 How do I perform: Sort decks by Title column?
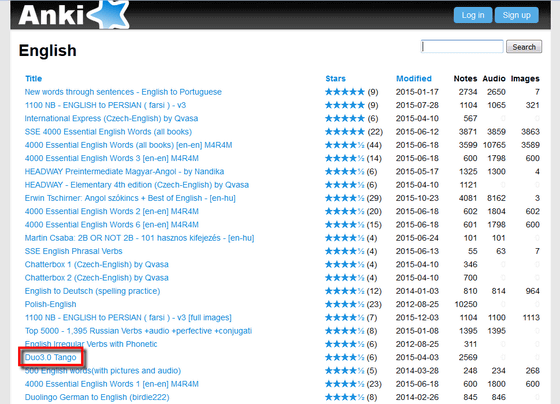point(34,79)
